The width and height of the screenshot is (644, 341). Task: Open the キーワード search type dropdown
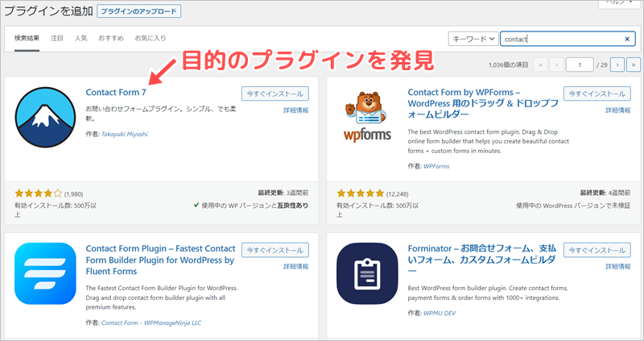pos(472,39)
